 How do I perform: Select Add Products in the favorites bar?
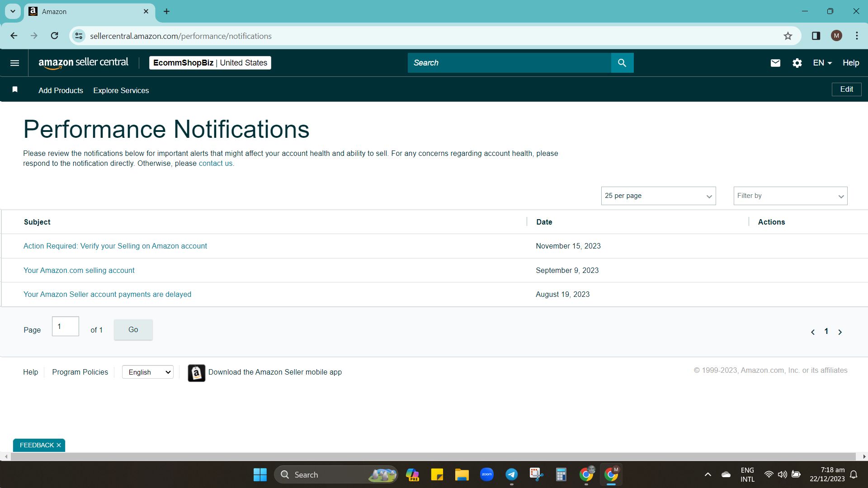61,90
